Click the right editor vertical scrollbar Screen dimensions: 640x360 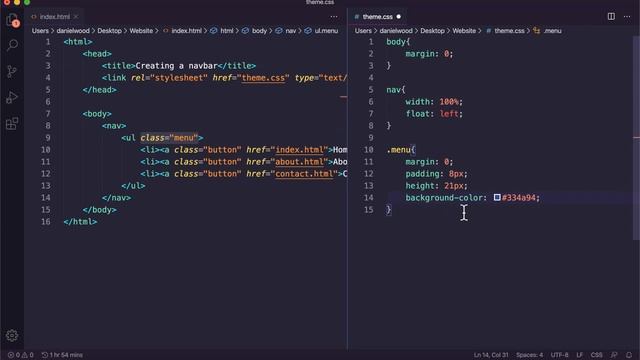click(x=636, y=138)
